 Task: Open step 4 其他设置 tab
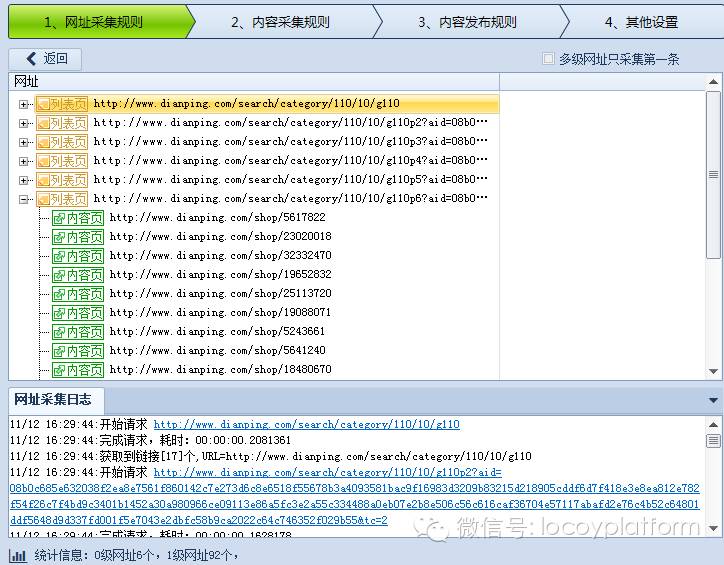[642, 22]
